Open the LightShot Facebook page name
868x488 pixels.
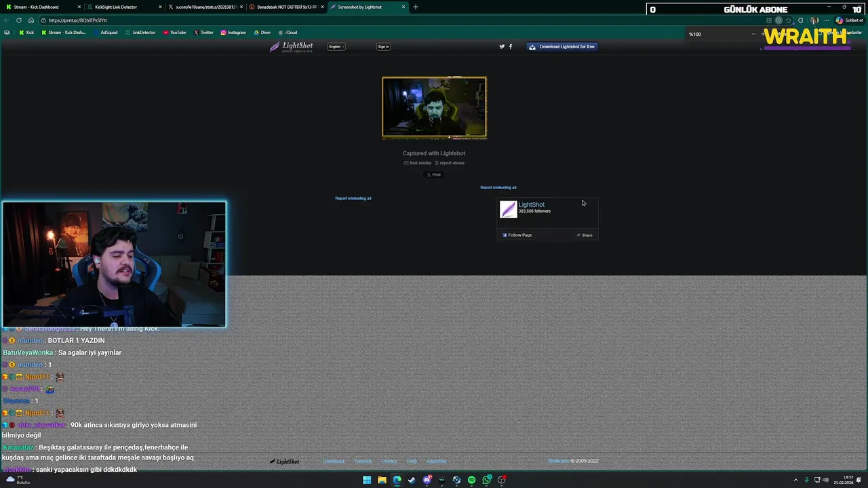click(x=532, y=205)
